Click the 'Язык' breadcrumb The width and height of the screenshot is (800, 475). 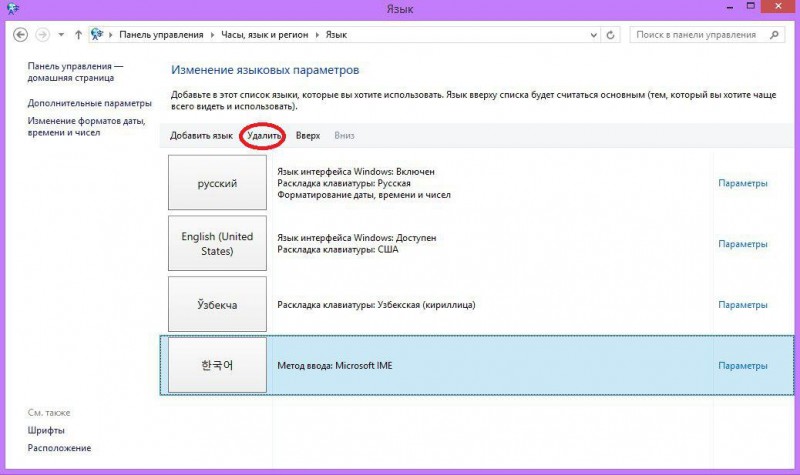click(x=336, y=35)
